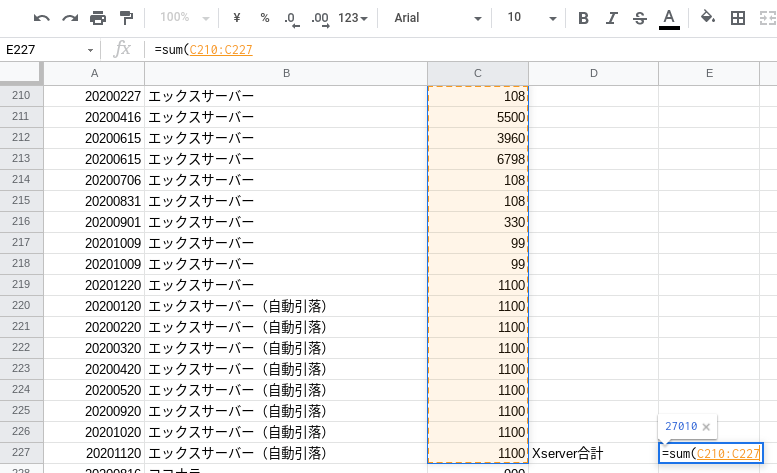This screenshot has height=473, width=777.
Task: Open the 100% zoom dropdown
Action: (184, 18)
